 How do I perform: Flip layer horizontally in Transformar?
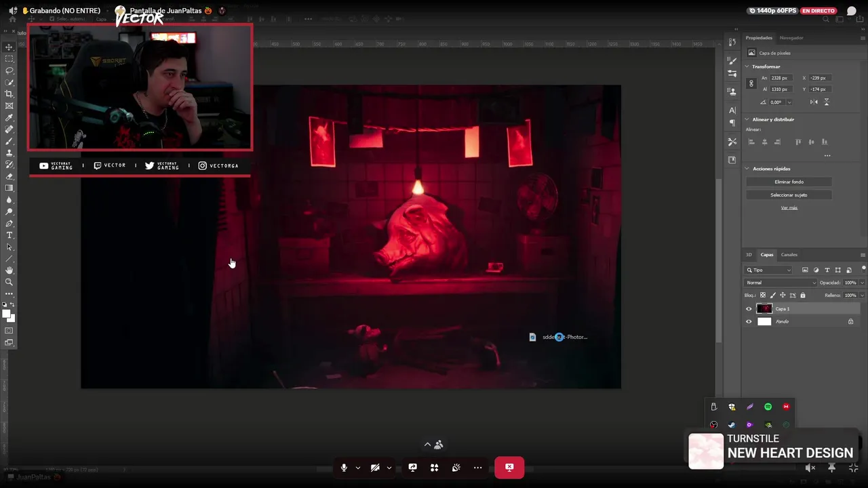[814, 102]
